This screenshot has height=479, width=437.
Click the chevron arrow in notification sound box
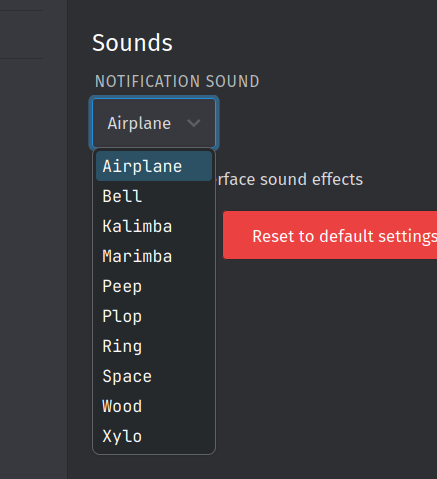coord(193,123)
